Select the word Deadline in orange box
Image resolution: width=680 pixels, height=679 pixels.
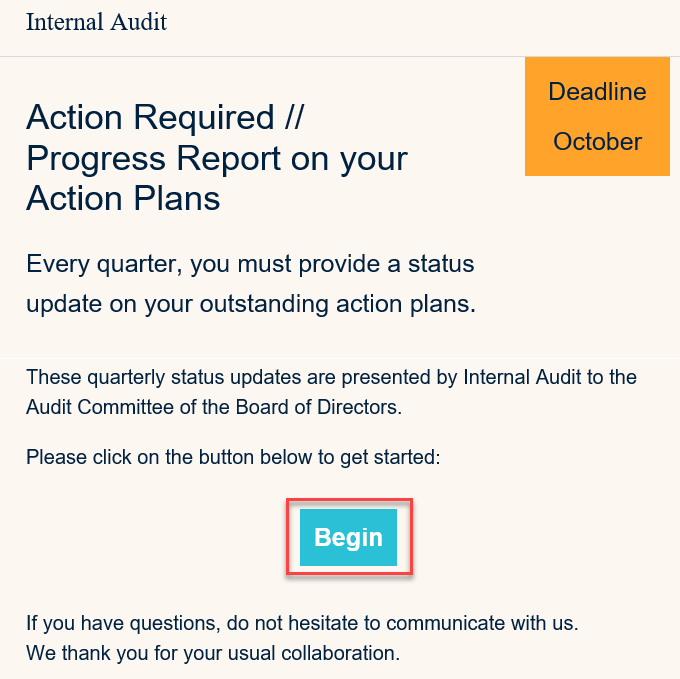[597, 92]
